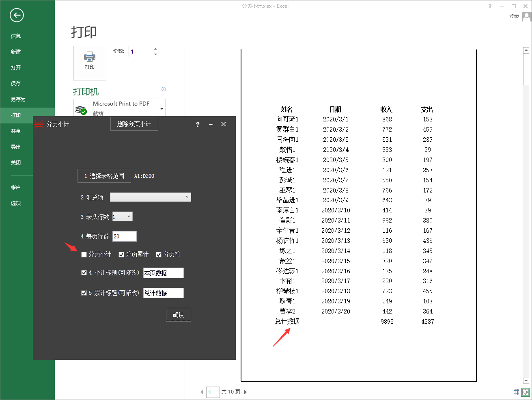
Task: Click preview scrollbar up arrow
Action: coord(526,50)
